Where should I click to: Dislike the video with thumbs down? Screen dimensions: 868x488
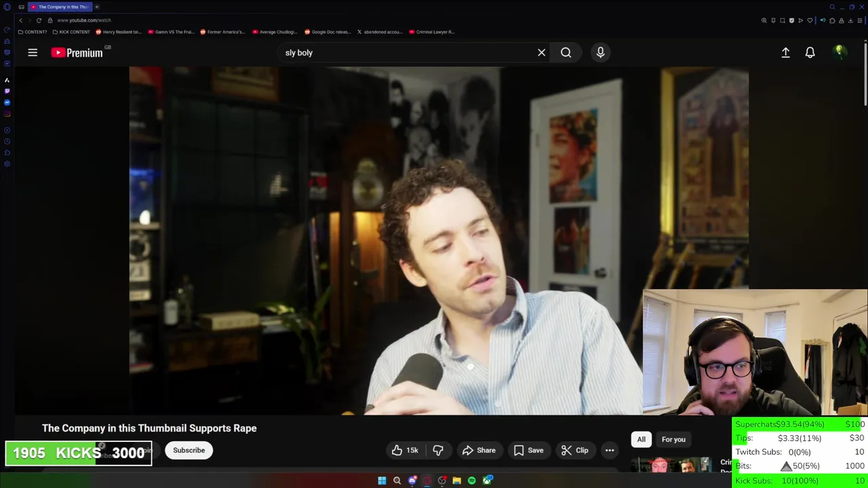[438, 450]
